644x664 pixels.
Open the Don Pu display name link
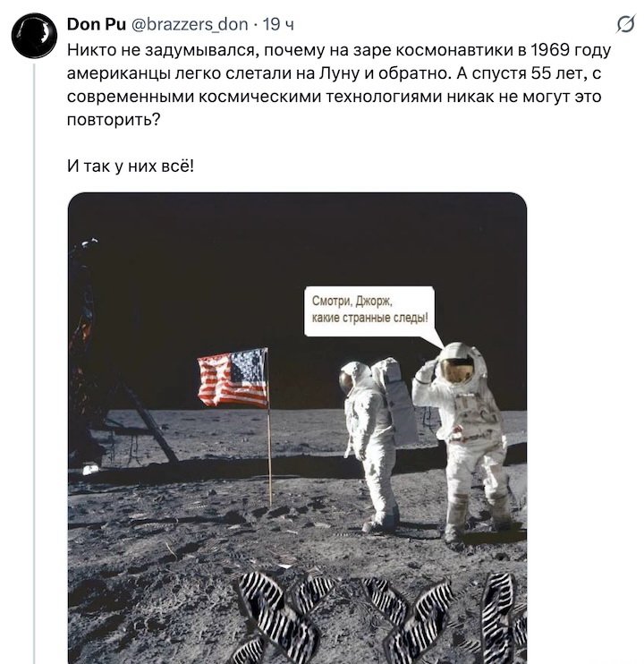[x=97, y=24]
